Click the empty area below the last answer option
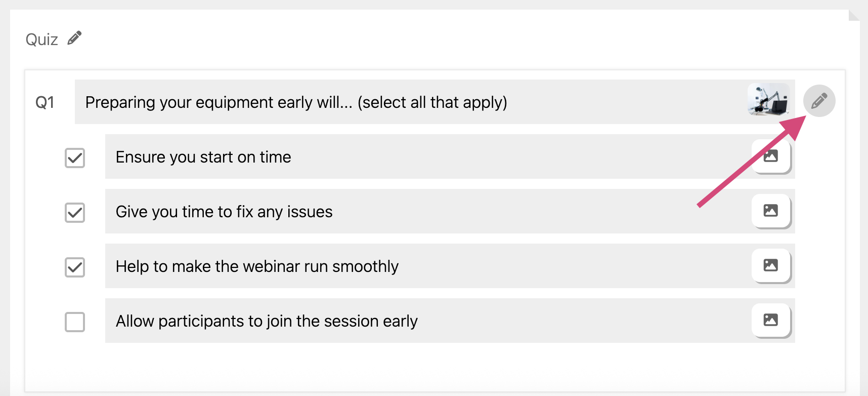 click(x=435, y=367)
